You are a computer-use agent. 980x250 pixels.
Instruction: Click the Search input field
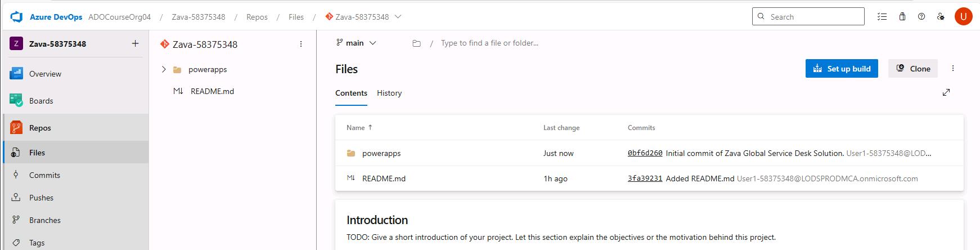click(808, 16)
